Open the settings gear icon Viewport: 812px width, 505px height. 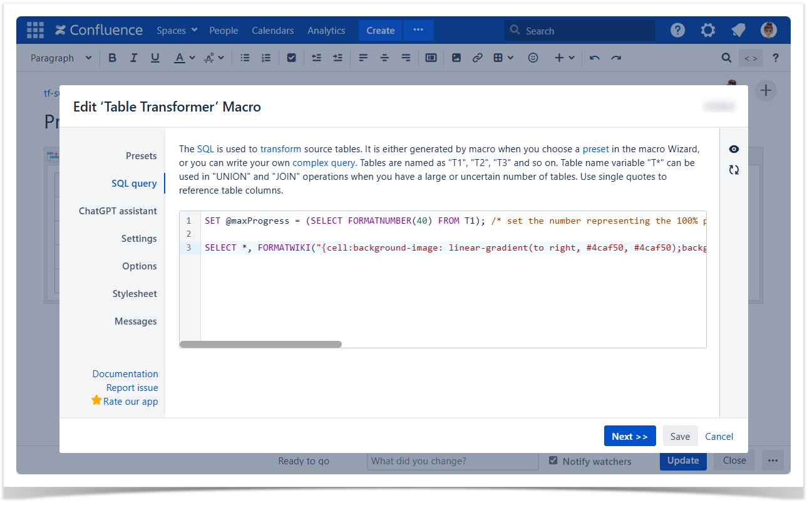click(707, 30)
